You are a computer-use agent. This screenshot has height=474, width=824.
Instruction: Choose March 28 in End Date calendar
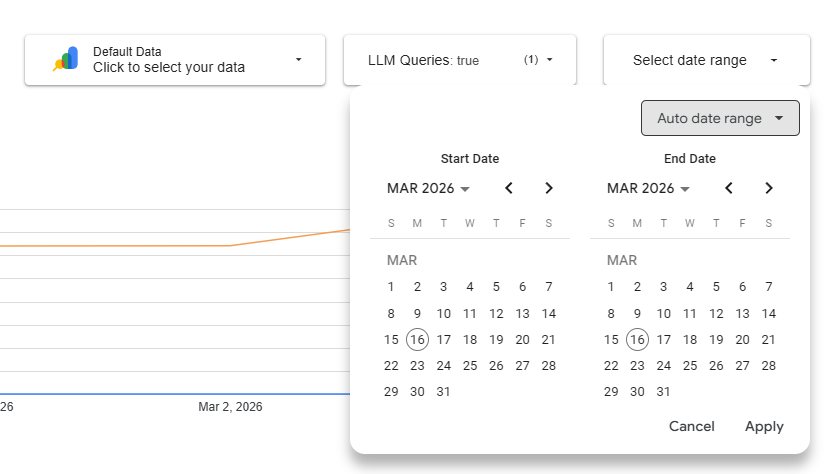(x=768, y=366)
